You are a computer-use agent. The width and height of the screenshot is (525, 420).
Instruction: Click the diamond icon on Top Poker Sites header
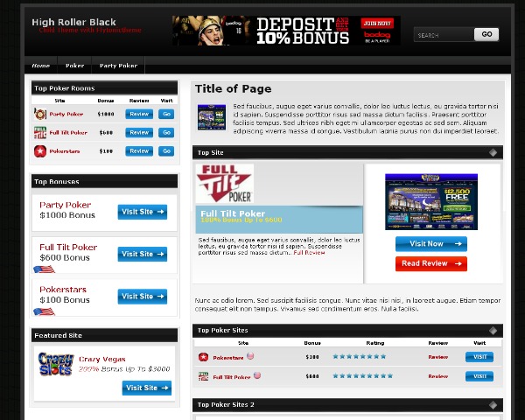[x=493, y=331]
